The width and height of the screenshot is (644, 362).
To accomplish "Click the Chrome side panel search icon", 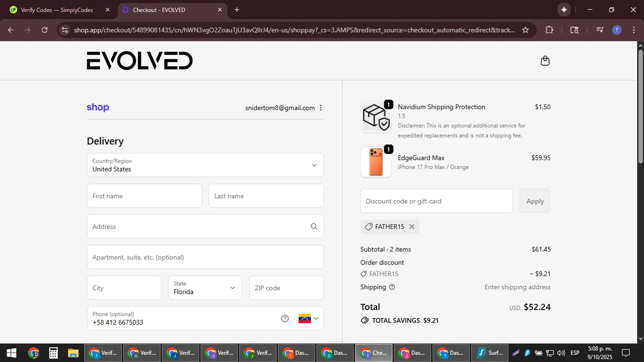I will point(574,30).
